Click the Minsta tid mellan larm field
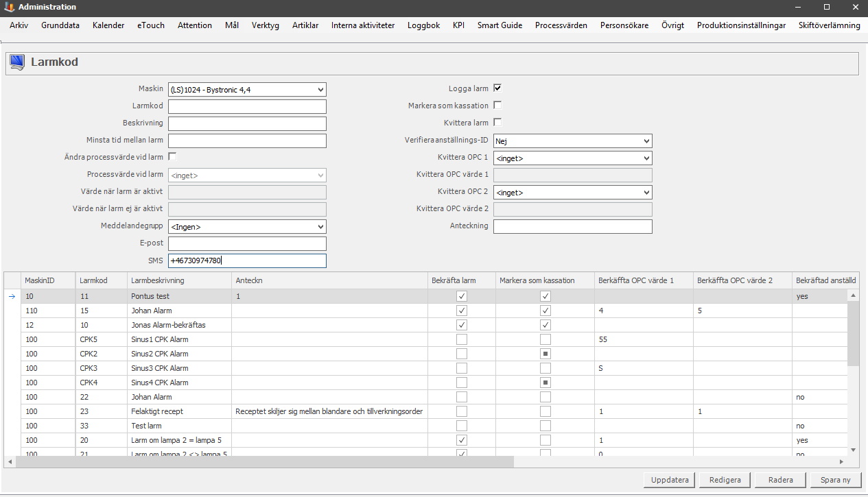 coord(247,141)
